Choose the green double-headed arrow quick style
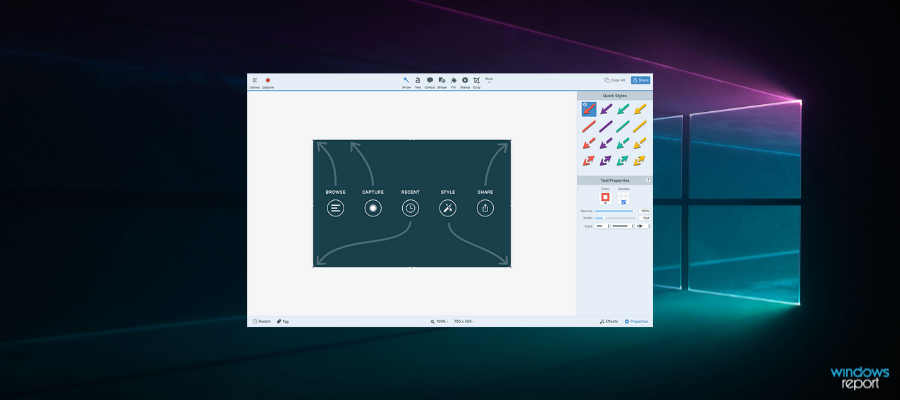The image size is (900, 400). [x=623, y=161]
